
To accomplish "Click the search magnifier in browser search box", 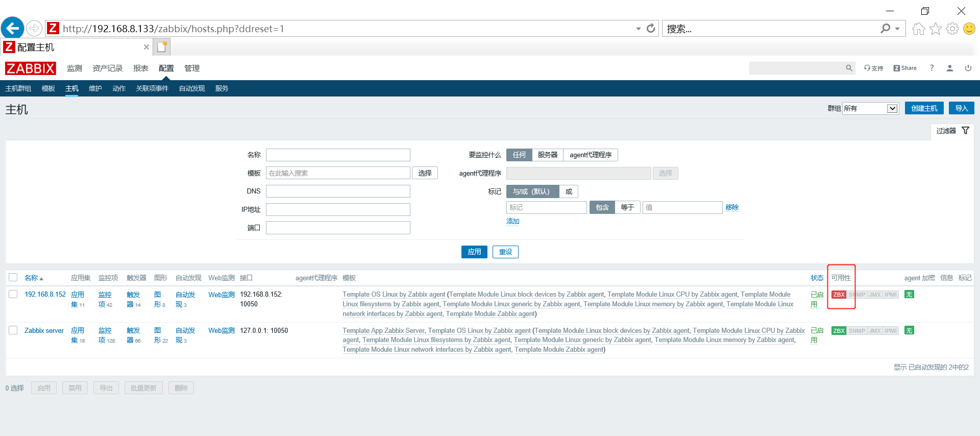I will (x=885, y=28).
